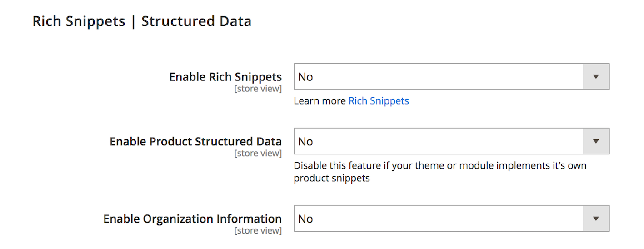Click the Enable Product Structured Data dropdown arrow
This screenshot has height=249, width=644.
[x=596, y=141]
